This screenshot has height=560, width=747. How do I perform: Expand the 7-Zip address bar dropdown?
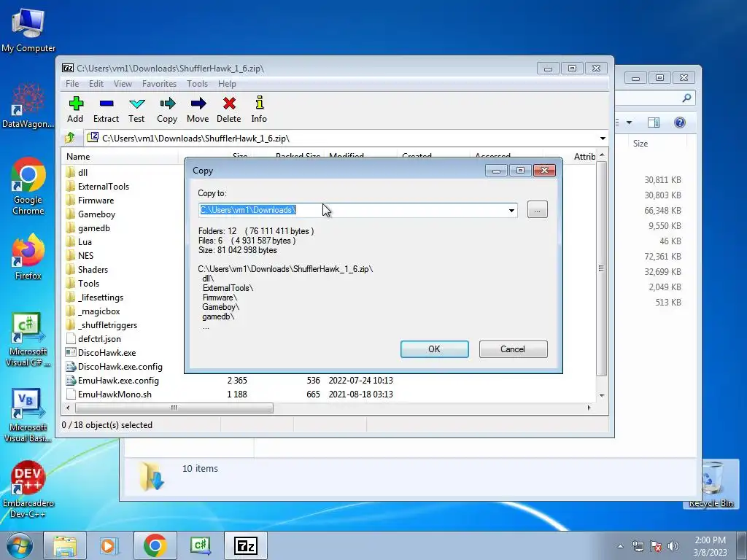click(x=603, y=138)
